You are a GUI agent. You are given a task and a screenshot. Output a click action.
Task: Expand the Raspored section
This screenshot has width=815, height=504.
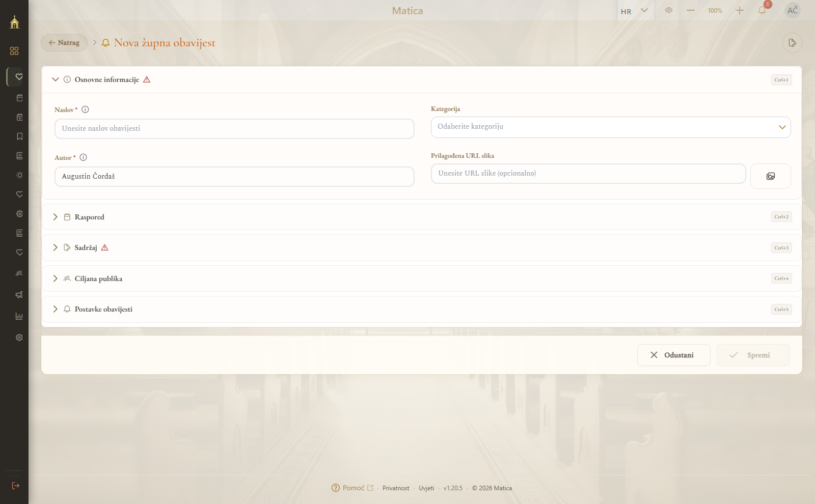[x=422, y=217]
